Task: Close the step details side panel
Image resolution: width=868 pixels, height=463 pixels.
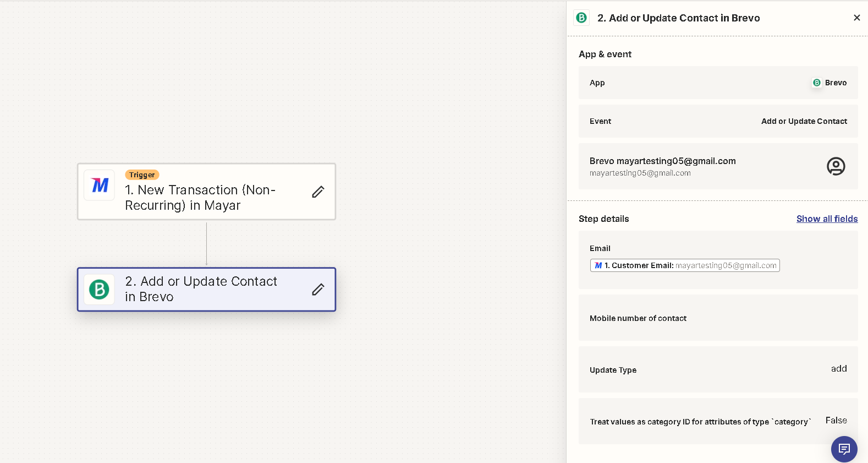Action: 856,18
